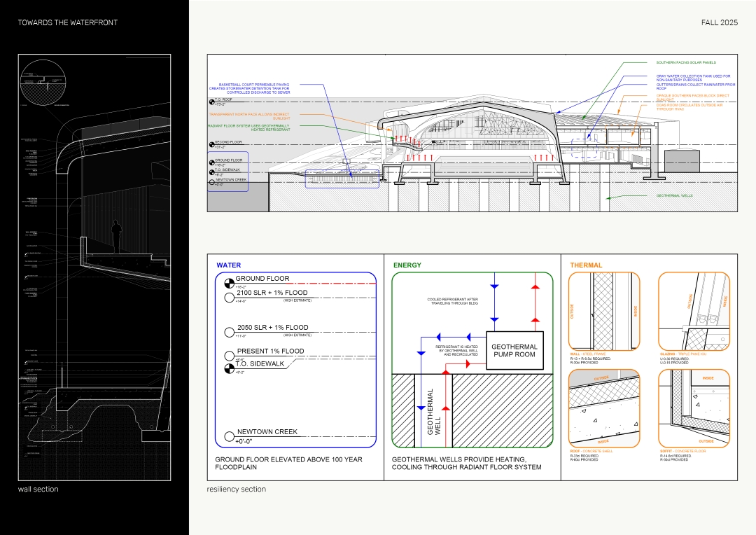Click the T.O. Sidewalk datum marker in Water diagram
This screenshot has width=756, height=535.
pos(228,368)
